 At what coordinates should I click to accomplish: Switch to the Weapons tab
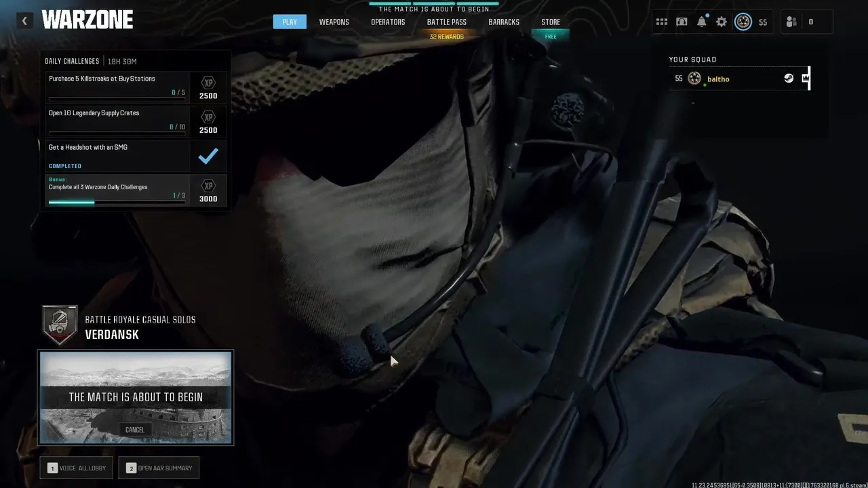pyautogui.click(x=334, y=22)
